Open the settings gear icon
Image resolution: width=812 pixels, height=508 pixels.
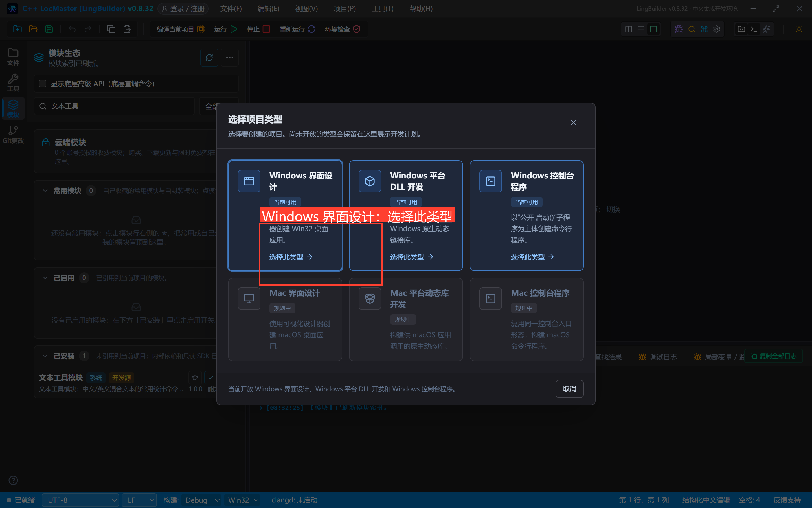[x=717, y=29]
